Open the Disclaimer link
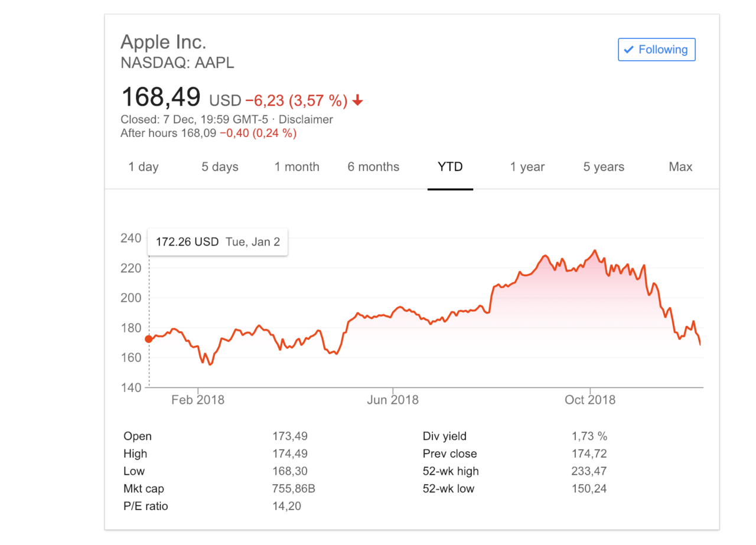Image resolution: width=756 pixels, height=545 pixels. [310, 120]
